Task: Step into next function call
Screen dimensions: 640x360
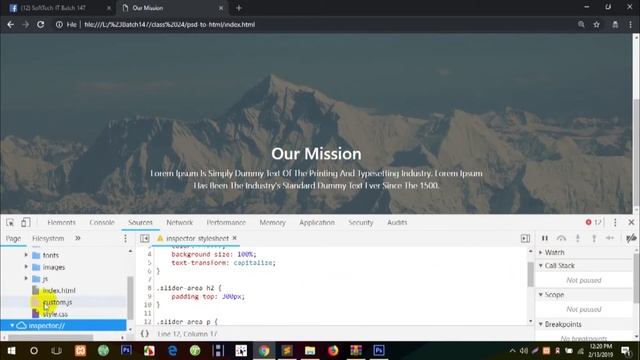Action: point(578,238)
